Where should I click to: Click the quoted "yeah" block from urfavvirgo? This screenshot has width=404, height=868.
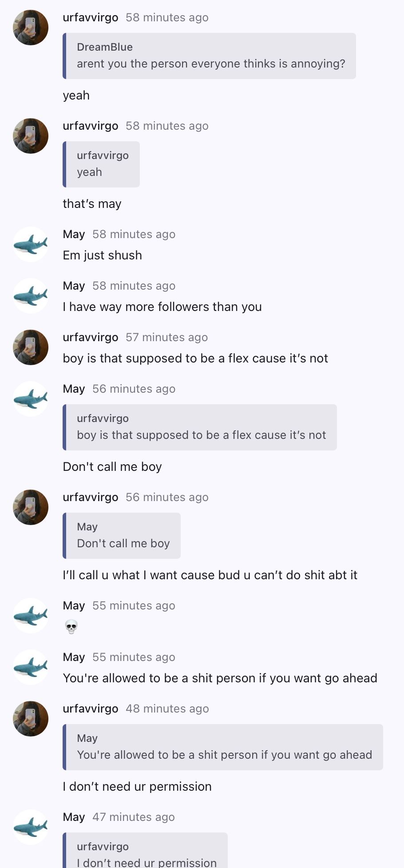(102, 164)
